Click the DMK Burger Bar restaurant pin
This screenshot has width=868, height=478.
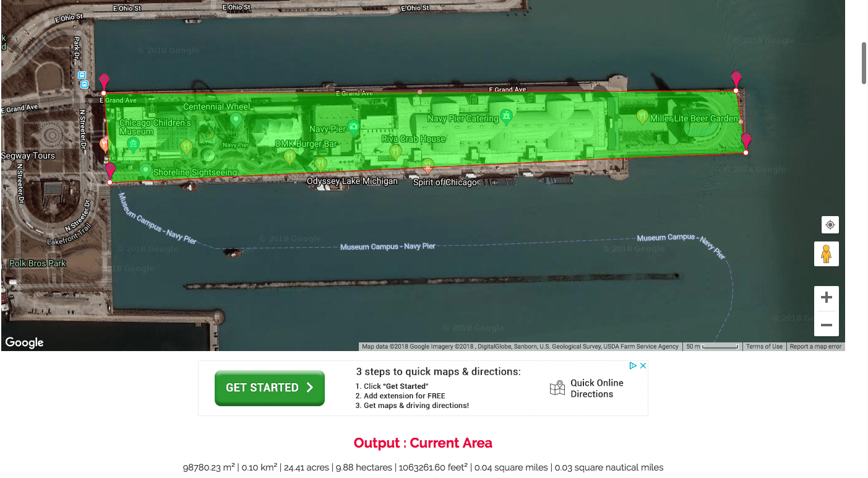[290, 156]
